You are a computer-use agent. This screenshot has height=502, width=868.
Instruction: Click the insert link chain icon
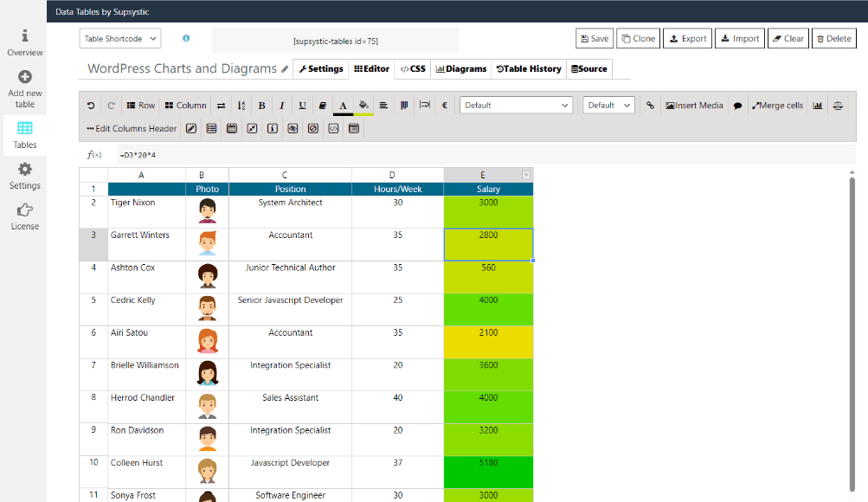(651, 106)
